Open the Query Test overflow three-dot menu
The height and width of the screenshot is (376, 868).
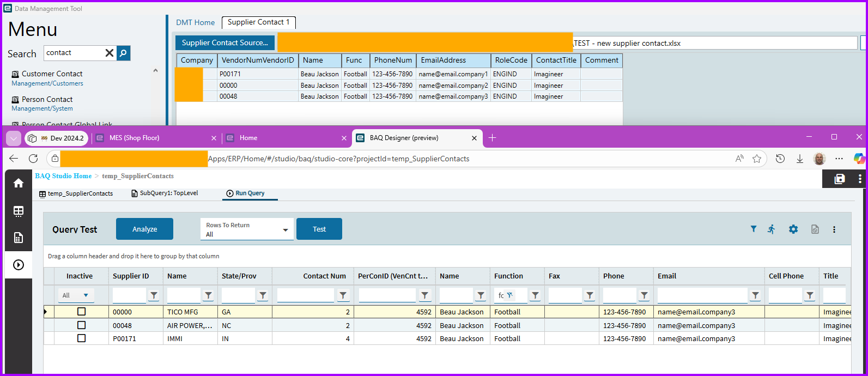pyautogui.click(x=834, y=229)
